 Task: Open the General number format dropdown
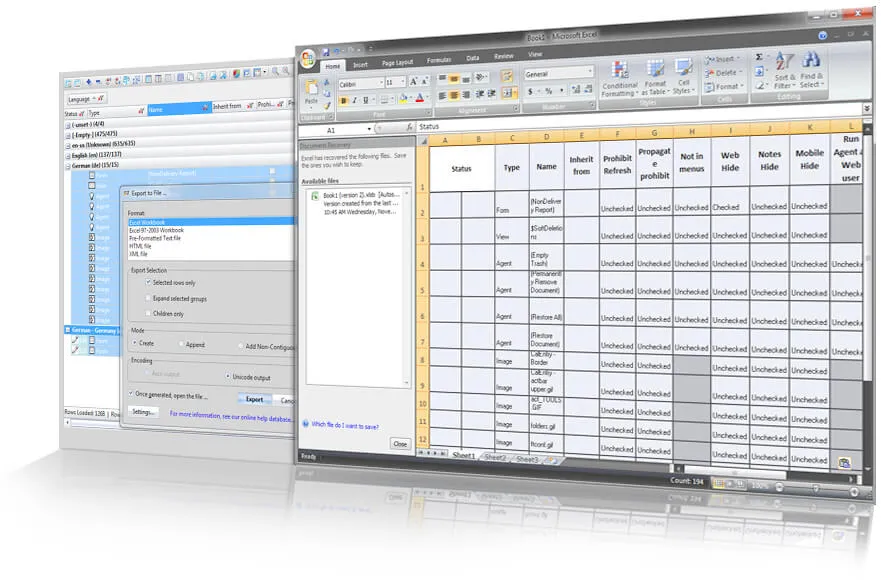590,71
